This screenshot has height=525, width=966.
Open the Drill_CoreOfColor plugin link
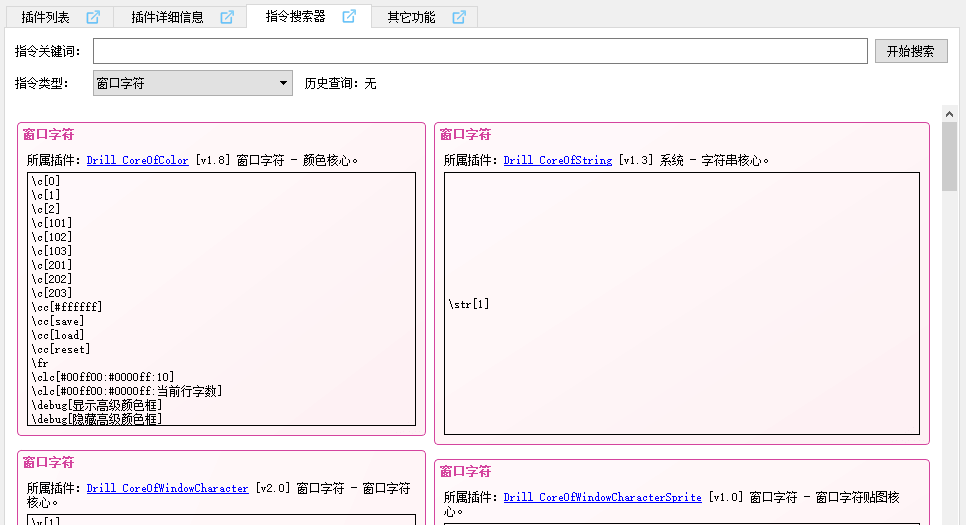pos(137,160)
